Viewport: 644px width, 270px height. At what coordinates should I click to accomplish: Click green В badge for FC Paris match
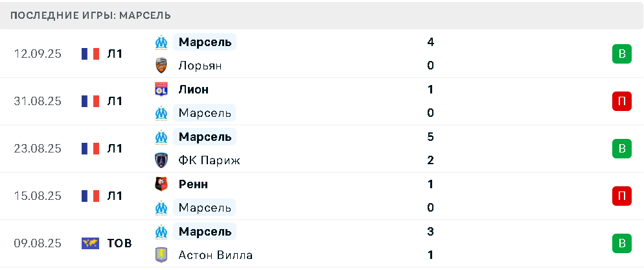click(x=622, y=149)
